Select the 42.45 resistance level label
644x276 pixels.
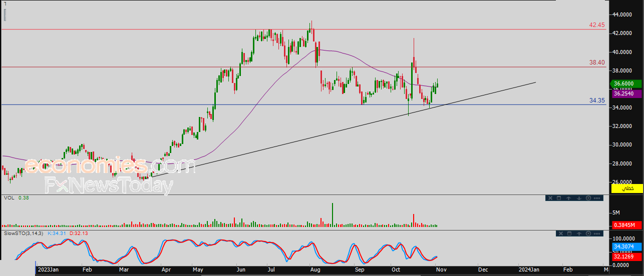click(x=597, y=24)
